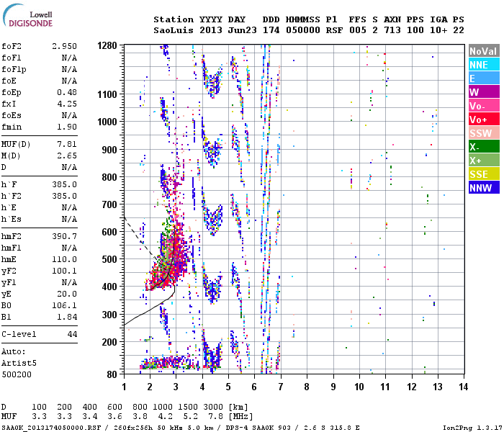The width and height of the screenshot is (504, 432).
Task: Click the 500 km height axis label
Action: point(109,259)
